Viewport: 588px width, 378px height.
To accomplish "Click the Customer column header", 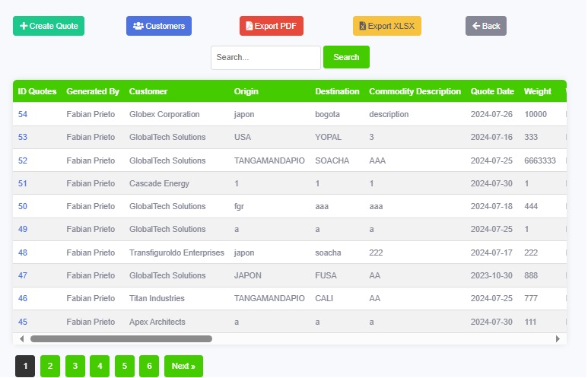I will 148,91.
